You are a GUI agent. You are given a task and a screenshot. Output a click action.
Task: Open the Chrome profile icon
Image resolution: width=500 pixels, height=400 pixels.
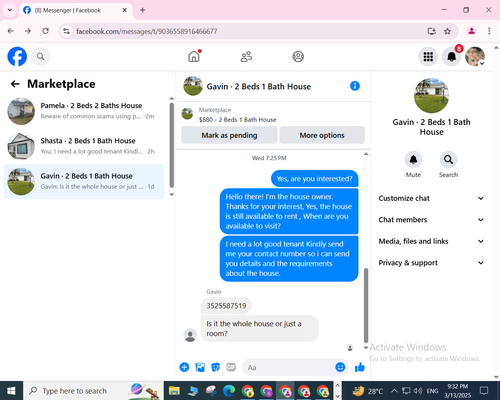(471, 31)
